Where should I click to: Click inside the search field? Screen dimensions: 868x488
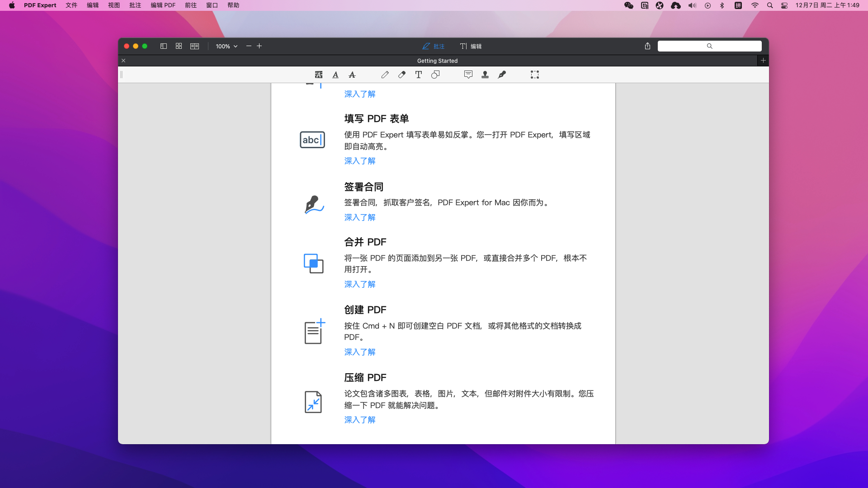point(709,46)
